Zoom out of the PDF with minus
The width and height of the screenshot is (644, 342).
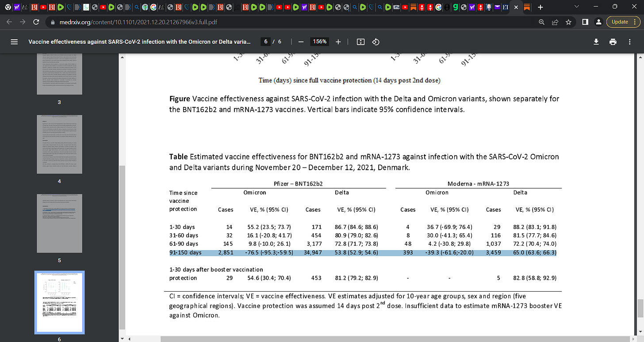pyautogui.click(x=301, y=42)
